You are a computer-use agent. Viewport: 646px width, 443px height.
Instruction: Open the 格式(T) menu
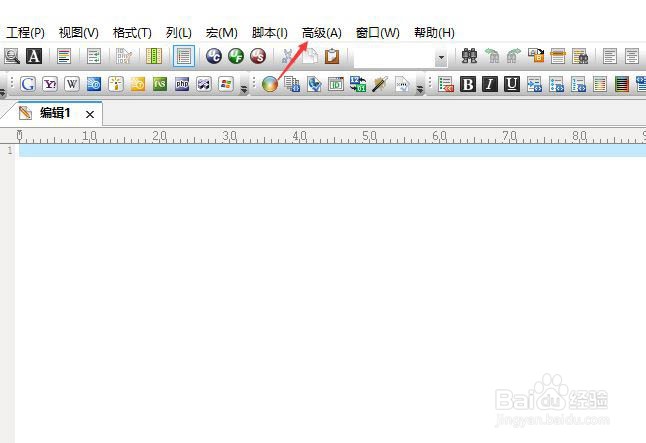coord(132,33)
